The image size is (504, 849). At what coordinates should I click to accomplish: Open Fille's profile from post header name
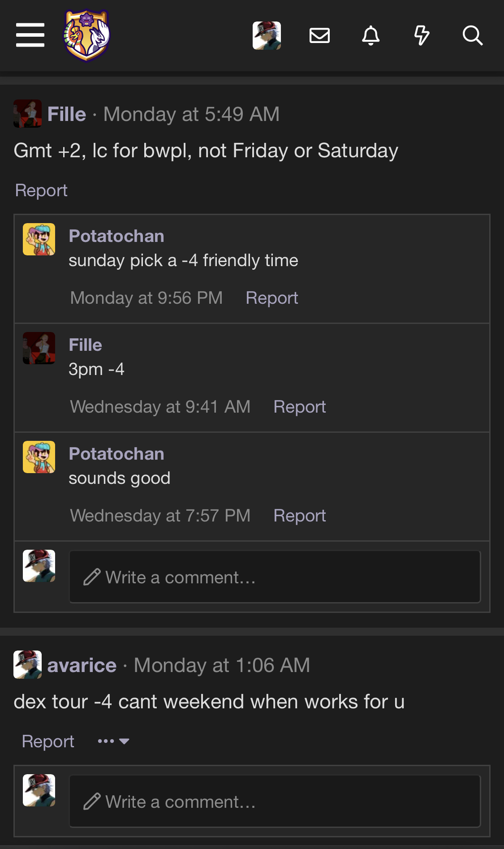tap(67, 114)
